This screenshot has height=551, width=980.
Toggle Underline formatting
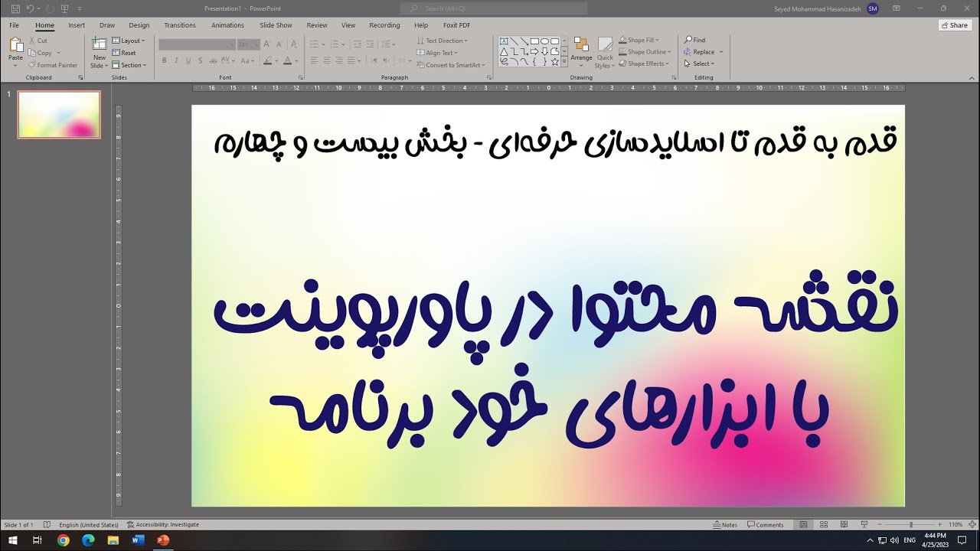pyautogui.click(x=188, y=60)
